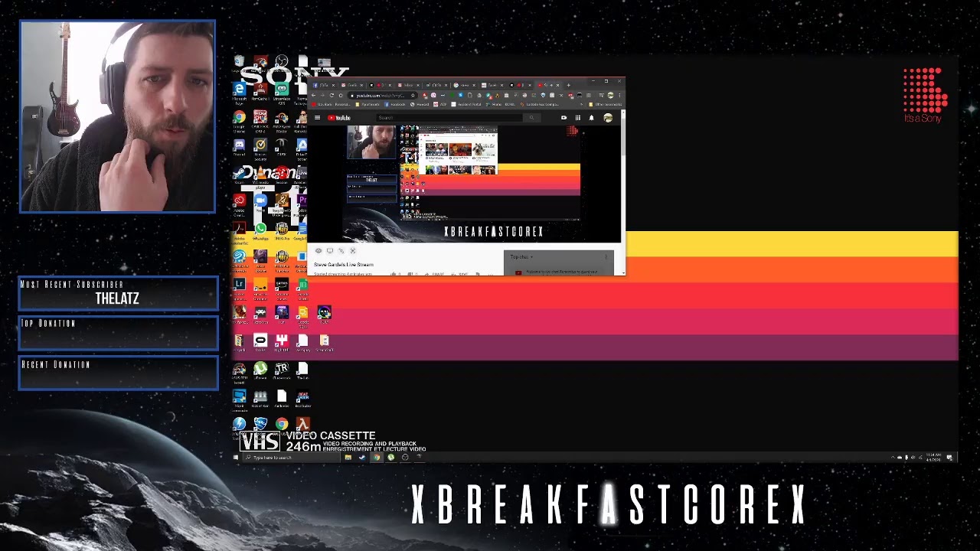Select the Rocket League desktop shortcut
This screenshot has width=980, height=551.
[x=260, y=424]
